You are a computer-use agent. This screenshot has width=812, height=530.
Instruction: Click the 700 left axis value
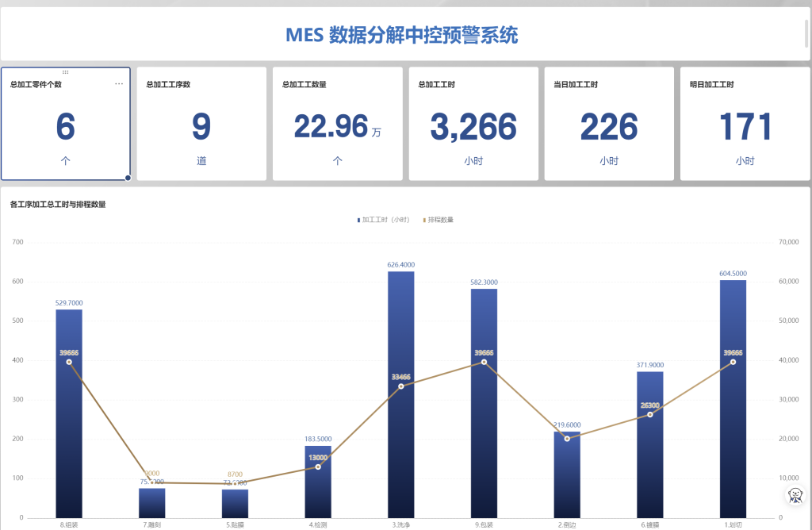click(x=17, y=242)
